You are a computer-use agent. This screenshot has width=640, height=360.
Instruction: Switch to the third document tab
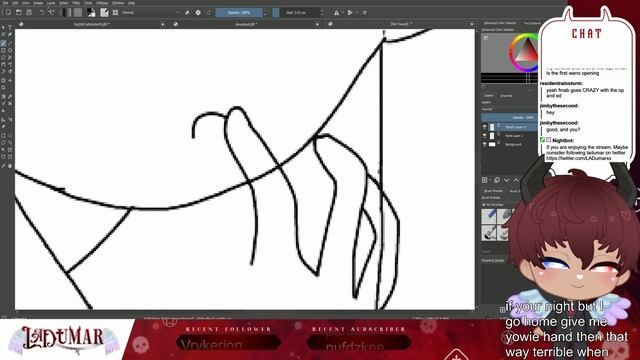click(x=400, y=24)
